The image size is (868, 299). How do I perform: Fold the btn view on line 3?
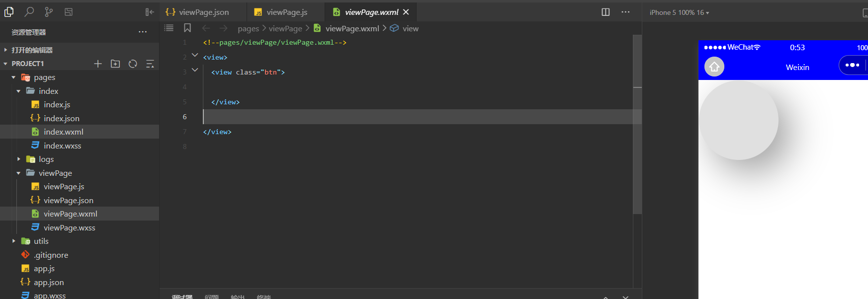click(x=195, y=70)
